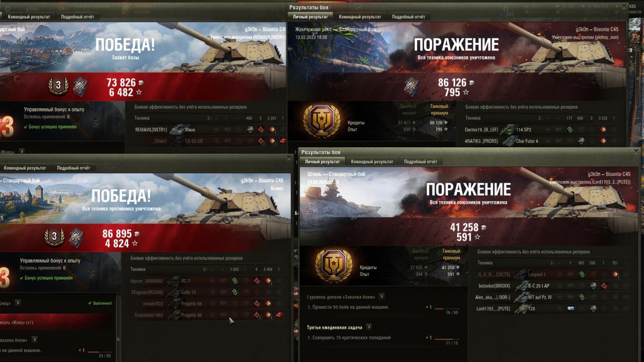Click the red damage icon in B-C 25 t AP row
644x362 pixels.
point(604,286)
